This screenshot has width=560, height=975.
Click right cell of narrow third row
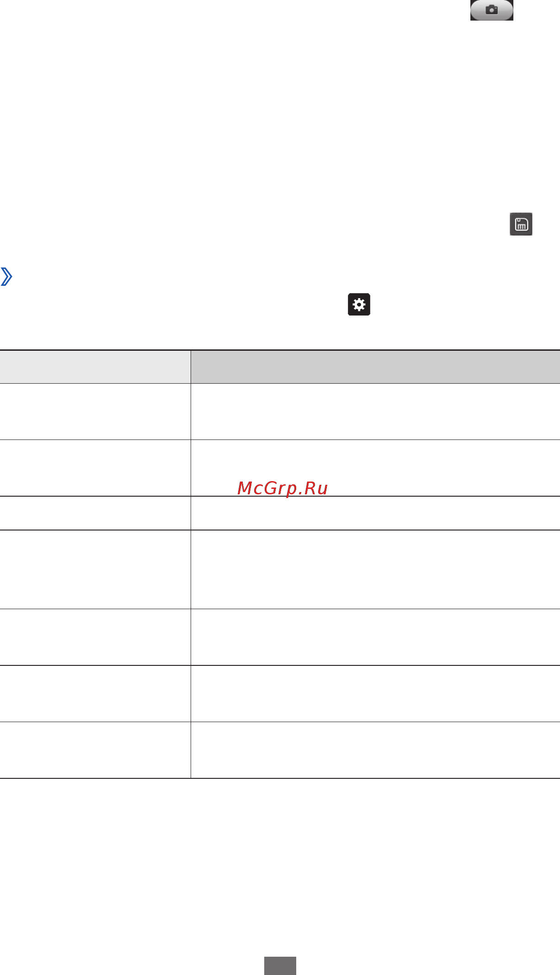pos(375,513)
